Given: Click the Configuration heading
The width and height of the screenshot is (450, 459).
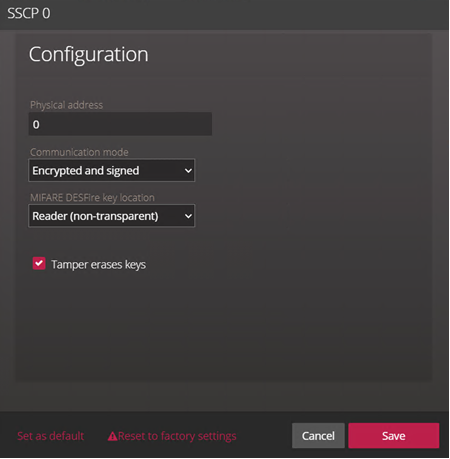Looking at the screenshot, I should coord(88,54).
